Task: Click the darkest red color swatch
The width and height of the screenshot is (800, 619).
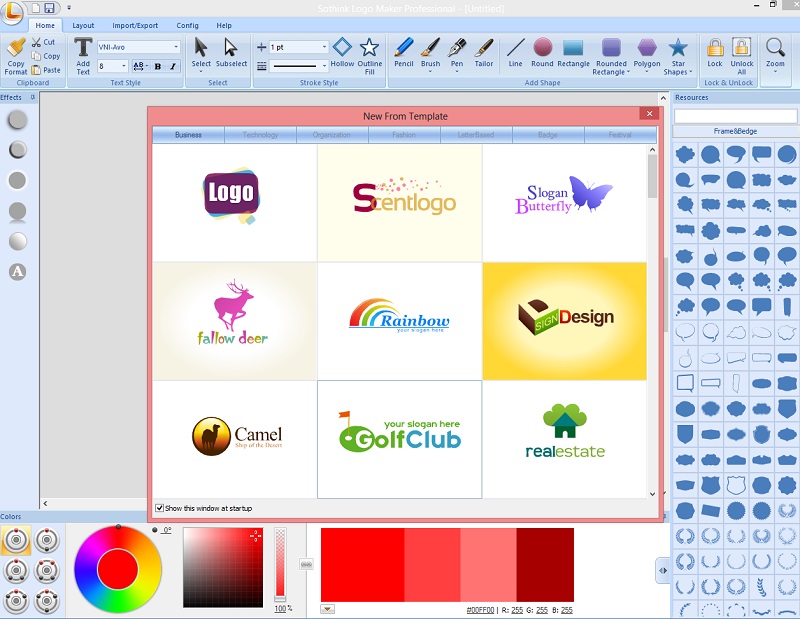Action: [545, 564]
